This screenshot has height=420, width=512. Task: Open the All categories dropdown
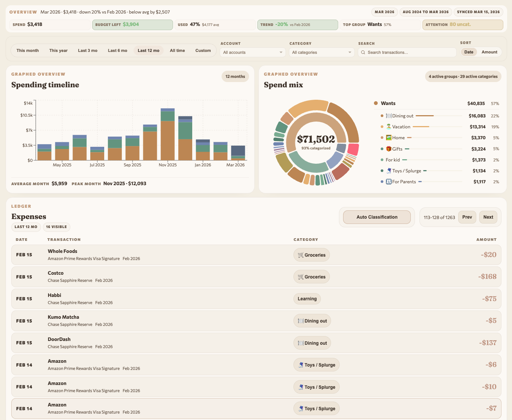click(321, 52)
